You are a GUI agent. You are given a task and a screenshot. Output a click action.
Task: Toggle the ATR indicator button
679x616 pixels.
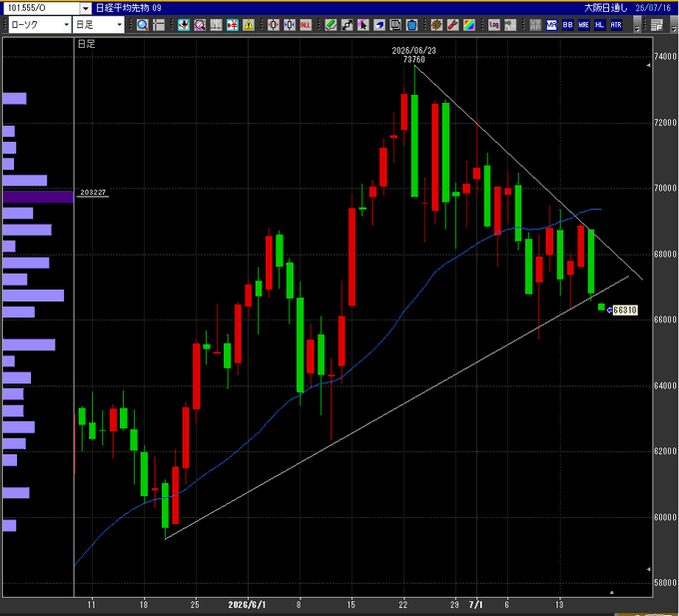tap(616, 25)
